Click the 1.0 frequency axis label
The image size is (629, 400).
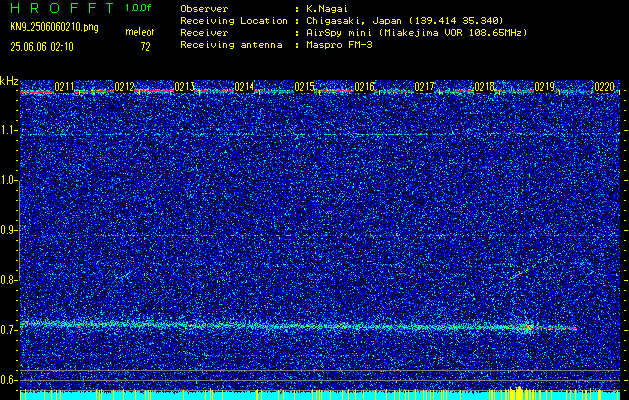pos(9,180)
